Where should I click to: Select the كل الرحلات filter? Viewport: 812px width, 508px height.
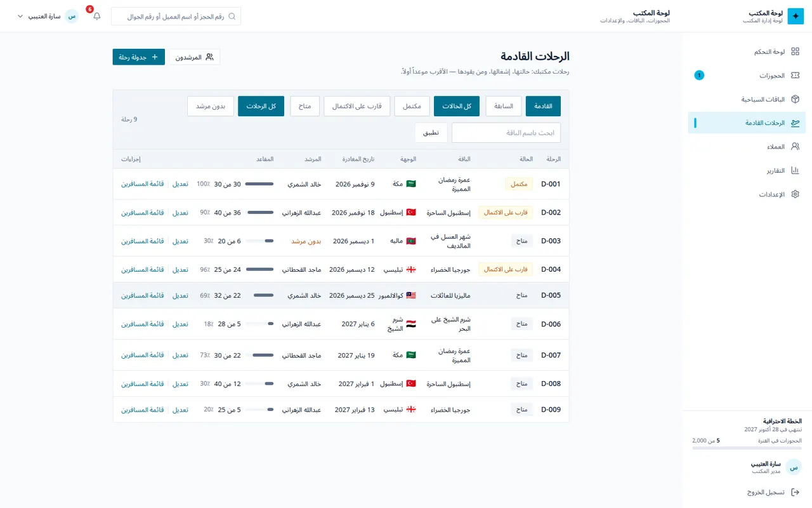261,106
